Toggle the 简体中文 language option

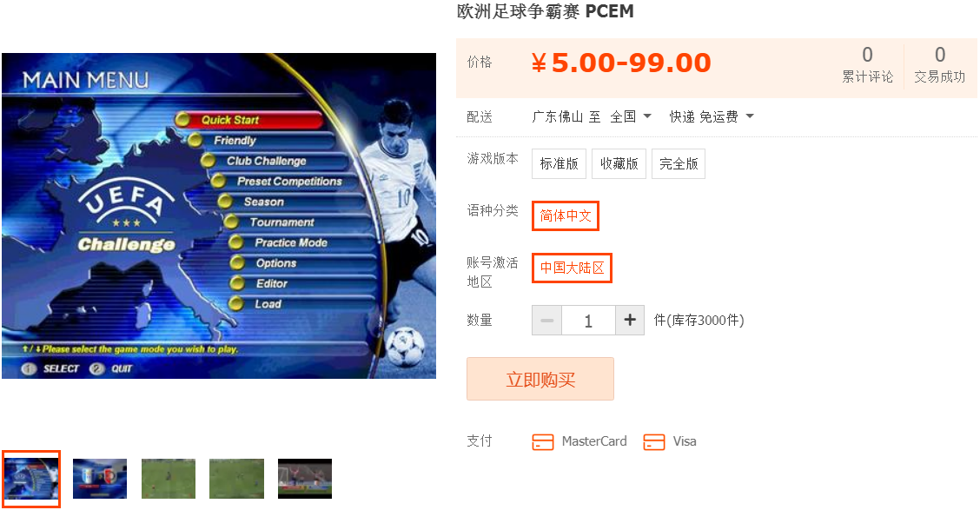point(566,215)
